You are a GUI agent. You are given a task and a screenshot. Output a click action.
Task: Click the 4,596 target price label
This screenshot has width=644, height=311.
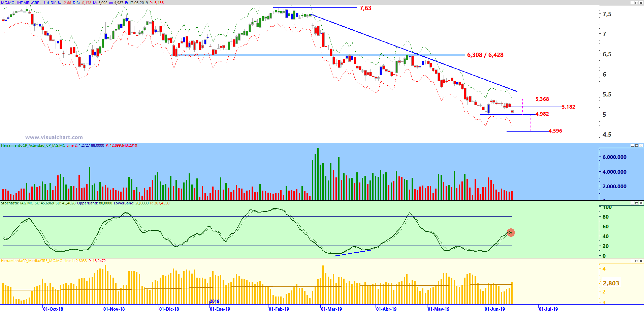pos(555,131)
